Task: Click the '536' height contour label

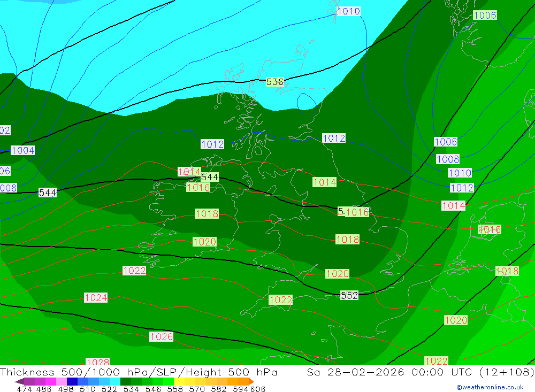Action: click(274, 82)
